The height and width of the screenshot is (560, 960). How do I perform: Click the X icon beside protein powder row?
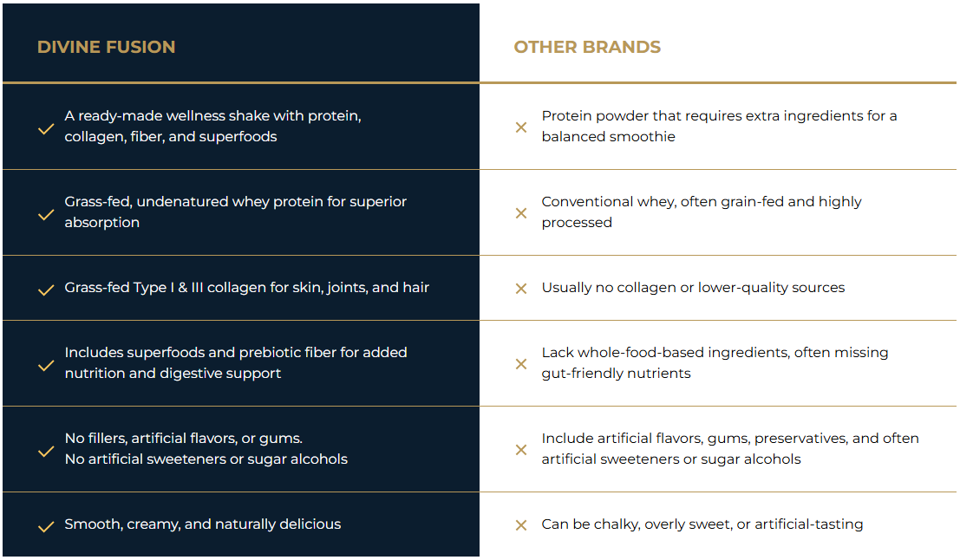pyautogui.click(x=521, y=127)
